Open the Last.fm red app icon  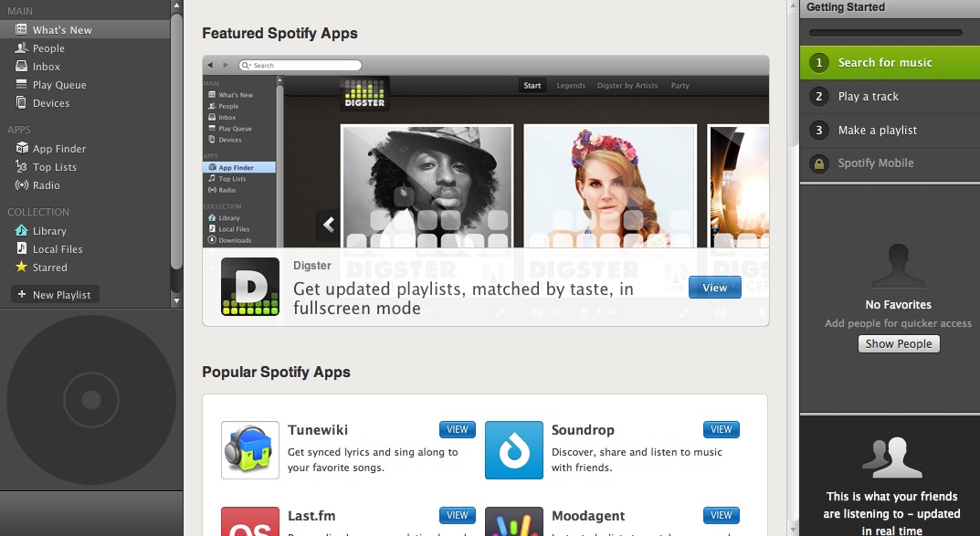click(250, 521)
